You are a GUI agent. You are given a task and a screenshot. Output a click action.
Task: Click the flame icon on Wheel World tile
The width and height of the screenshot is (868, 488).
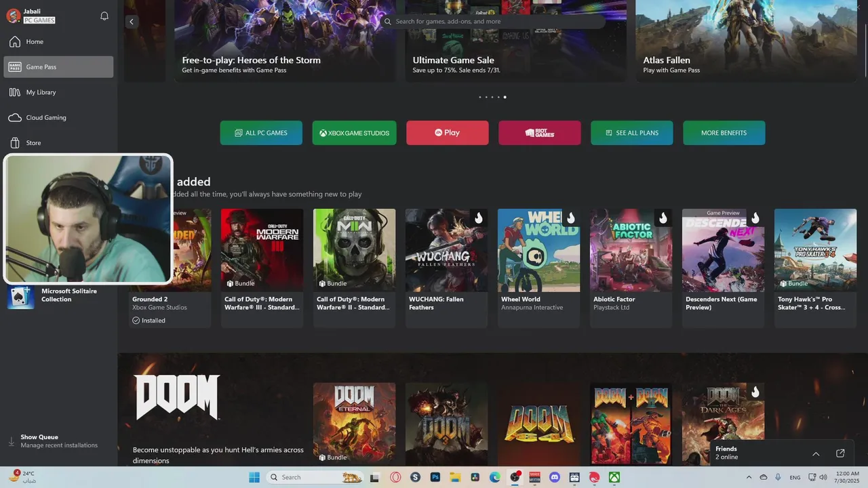(571, 218)
